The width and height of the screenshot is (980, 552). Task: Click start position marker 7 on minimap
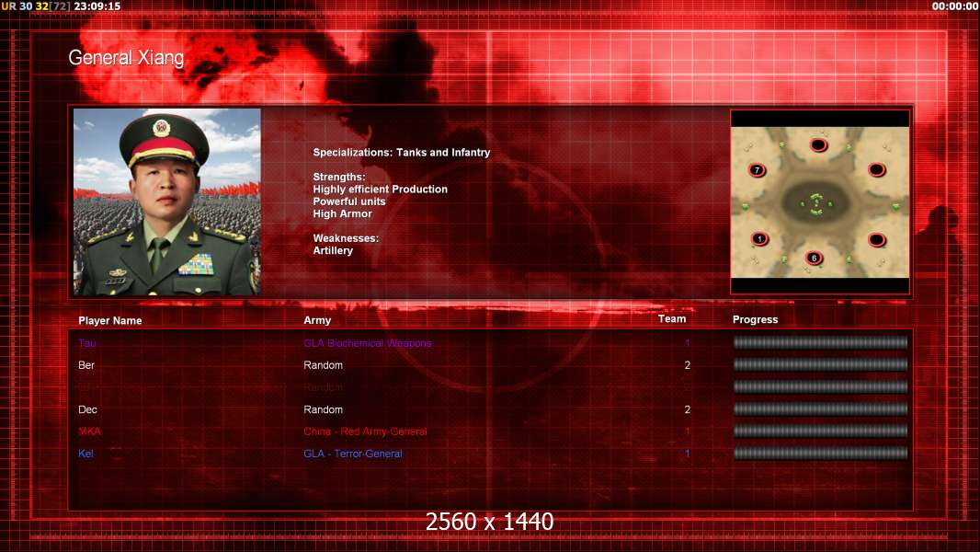coord(757,170)
